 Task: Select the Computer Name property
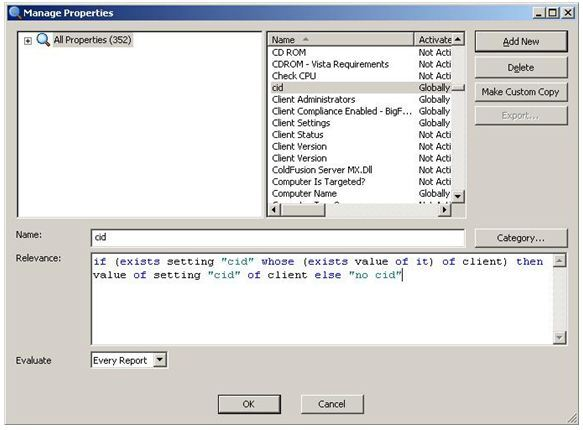point(304,194)
